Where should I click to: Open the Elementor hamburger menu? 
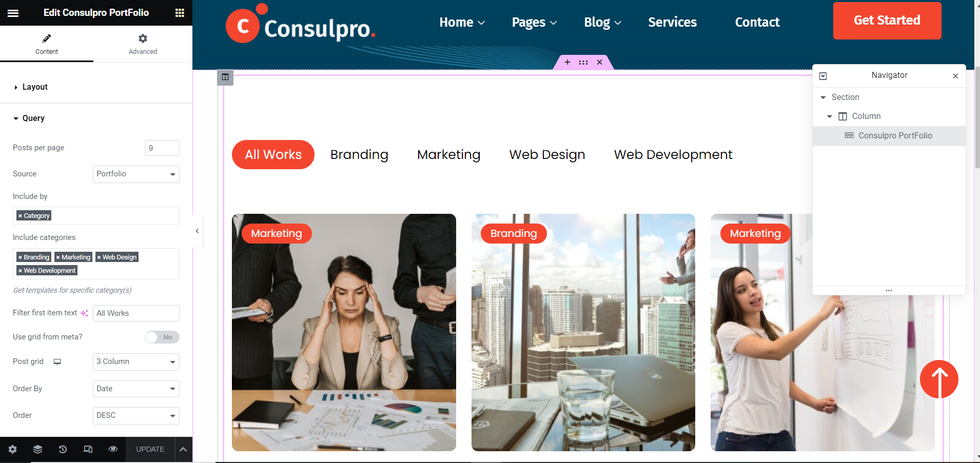coord(13,13)
